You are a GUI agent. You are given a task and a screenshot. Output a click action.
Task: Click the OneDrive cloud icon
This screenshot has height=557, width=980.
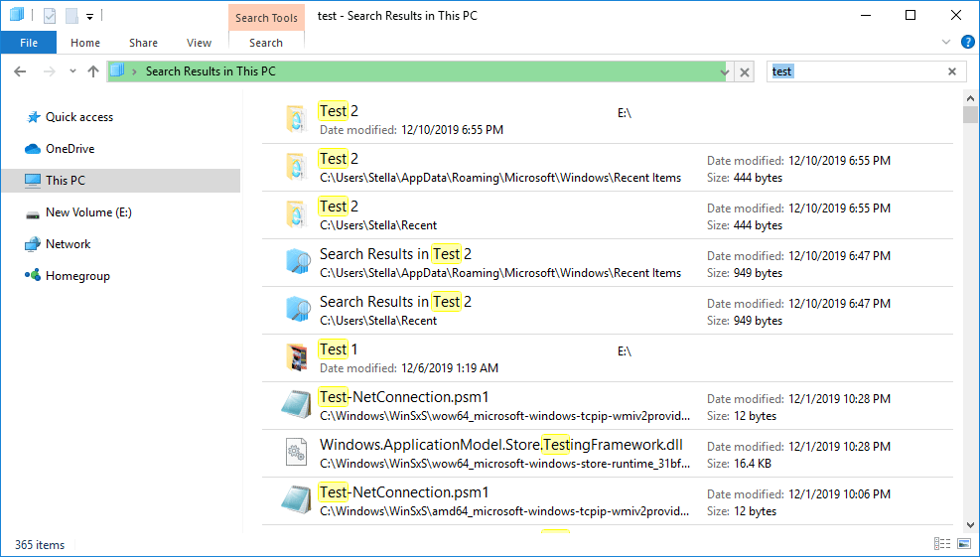click(33, 149)
